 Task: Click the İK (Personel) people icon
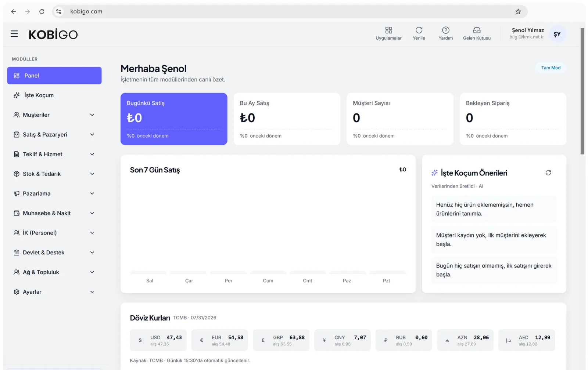point(17,233)
